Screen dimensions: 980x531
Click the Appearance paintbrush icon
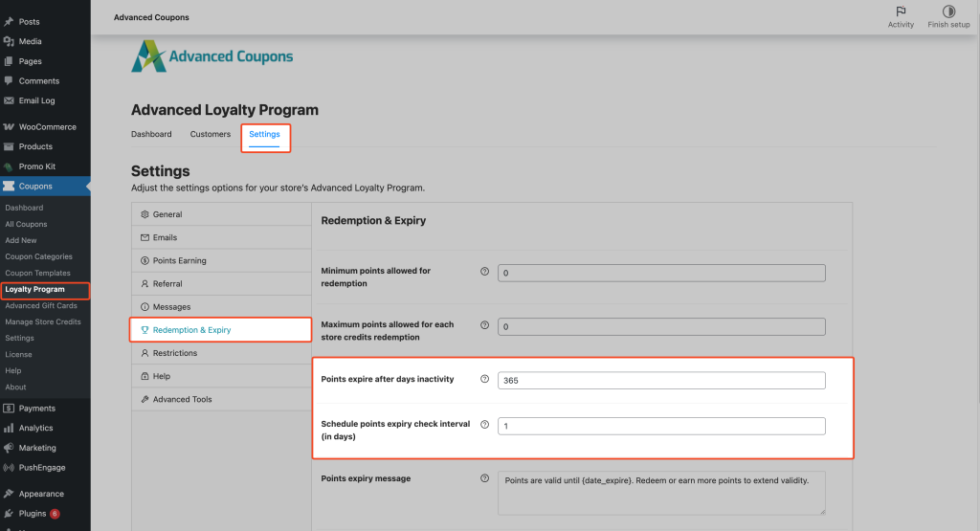pyautogui.click(x=9, y=494)
